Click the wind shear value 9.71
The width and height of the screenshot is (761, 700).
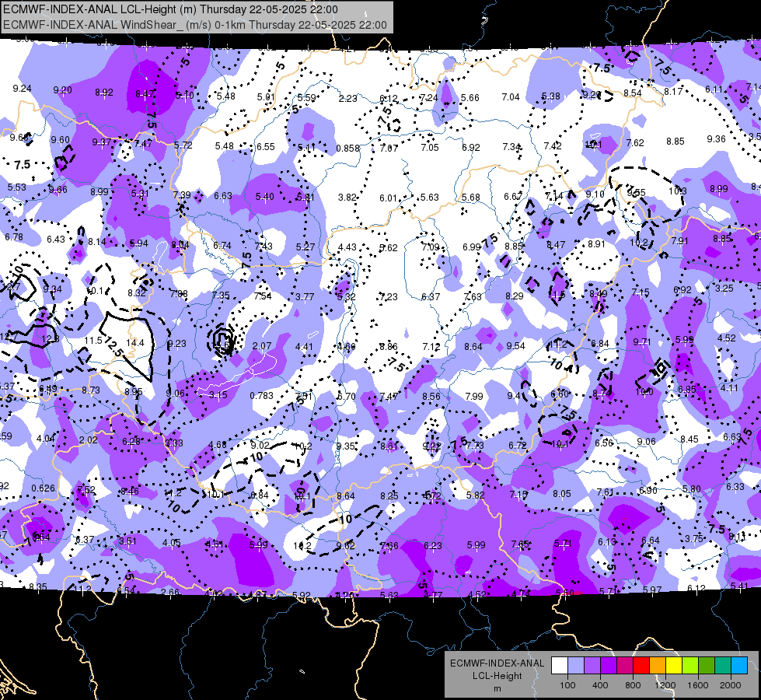click(641, 342)
